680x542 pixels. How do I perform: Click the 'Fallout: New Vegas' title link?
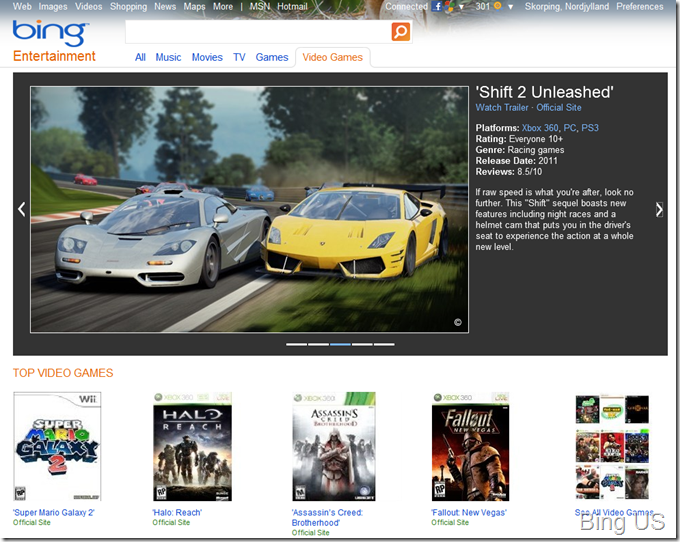(x=469, y=513)
